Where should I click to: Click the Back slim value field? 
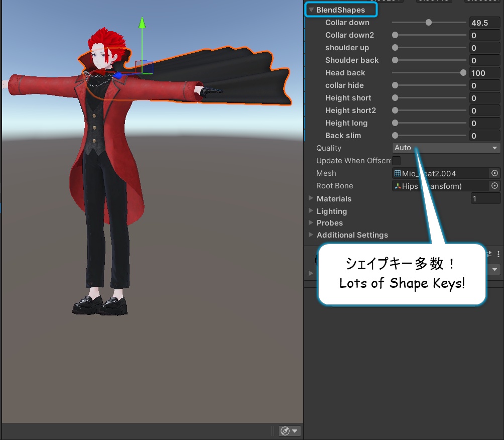click(x=485, y=136)
